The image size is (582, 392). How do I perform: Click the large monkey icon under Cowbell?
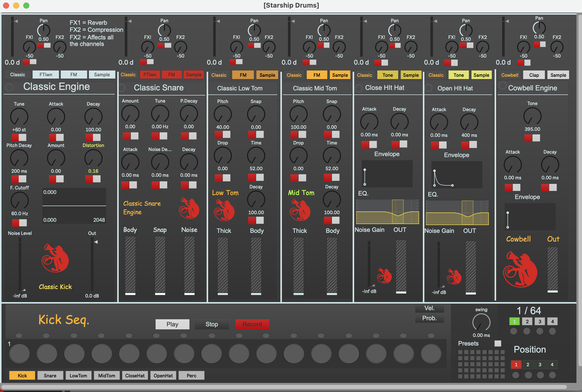coord(520,270)
